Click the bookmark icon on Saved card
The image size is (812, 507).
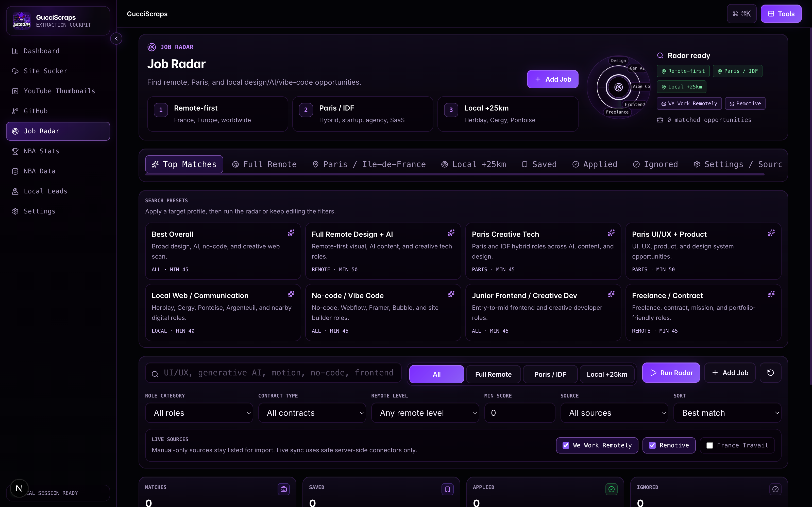tap(447, 489)
